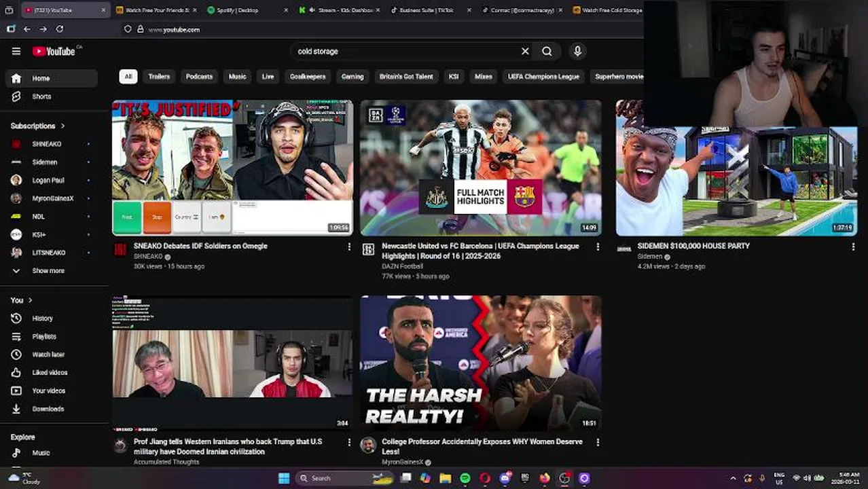Play the SNEAKO Debates IDF Soldiers thumbnail
Image resolution: width=868 pixels, height=489 pixels.
(232, 168)
